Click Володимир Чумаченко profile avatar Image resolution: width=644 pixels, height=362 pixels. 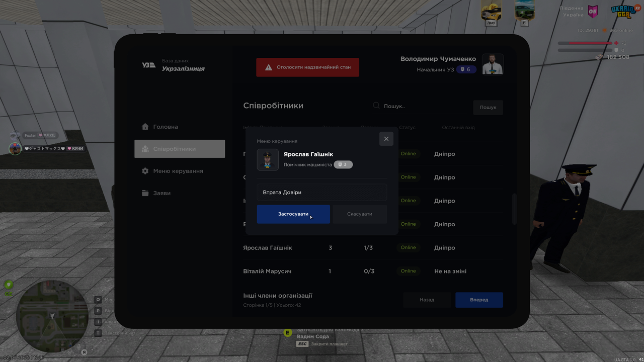tap(493, 64)
